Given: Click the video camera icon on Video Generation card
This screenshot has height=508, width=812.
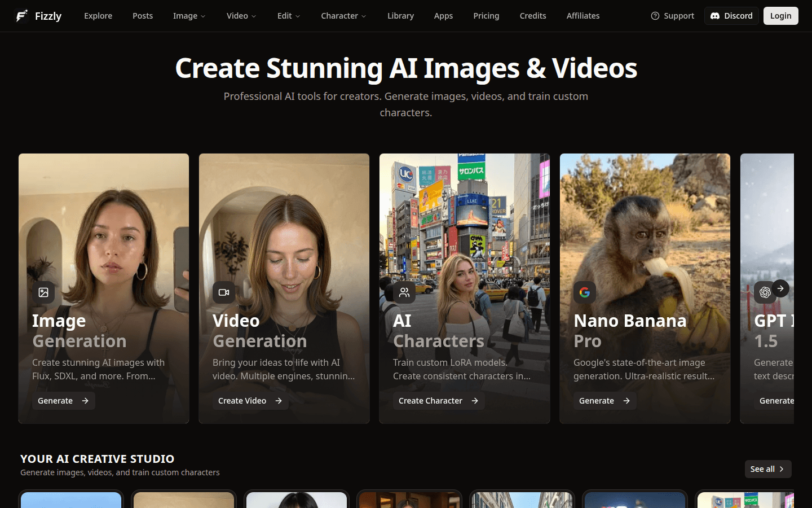Looking at the screenshot, I should pos(224,292).
